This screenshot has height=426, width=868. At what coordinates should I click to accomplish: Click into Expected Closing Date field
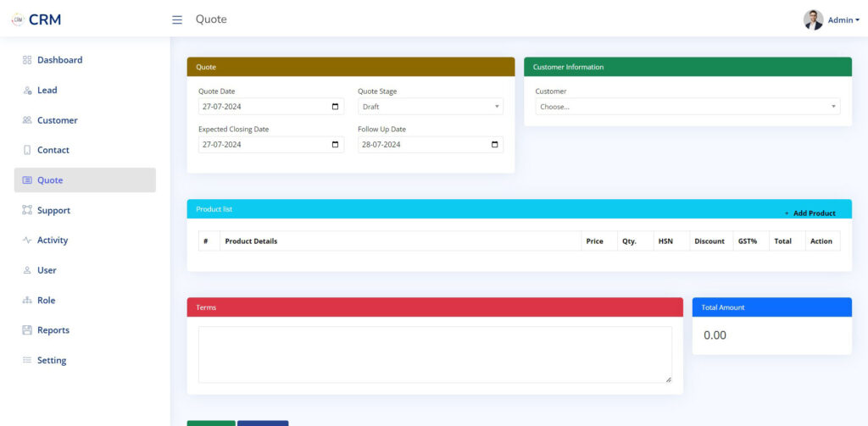coord(271,144)
